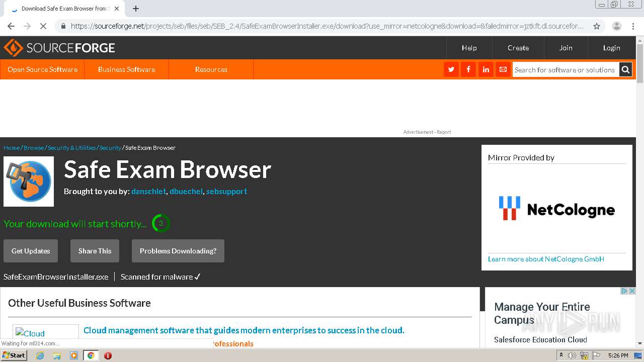Open Chrome profile avatar menu
Image resolution: width=644 pixels, height=362 pixels.
(x=617, y=26)
